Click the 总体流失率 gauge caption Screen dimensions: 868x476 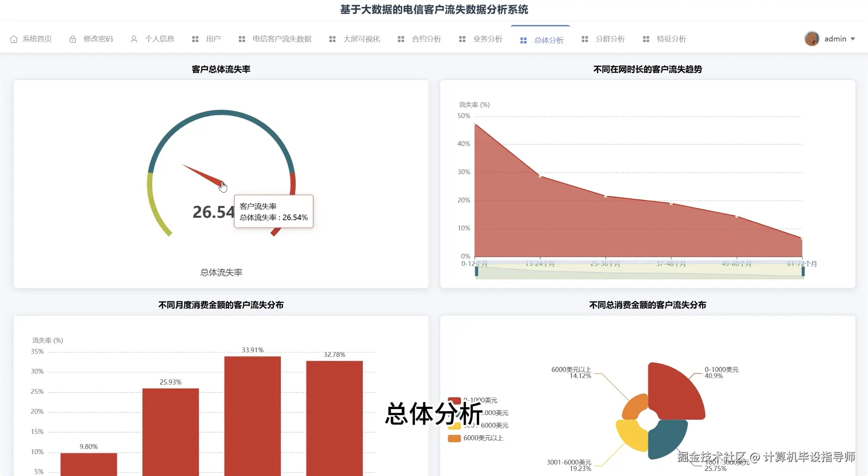pyautogui.click(x=221, y=273)
